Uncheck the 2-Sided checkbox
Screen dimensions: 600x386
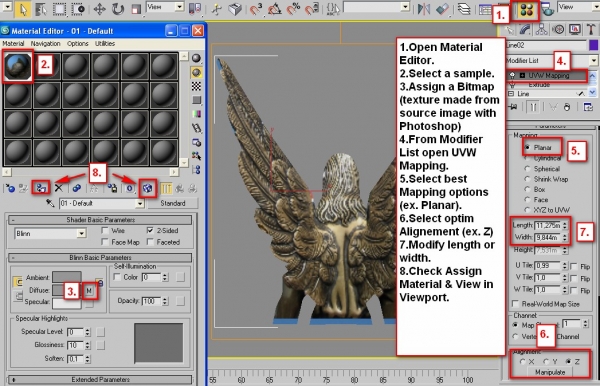click(x=150, y=231)
